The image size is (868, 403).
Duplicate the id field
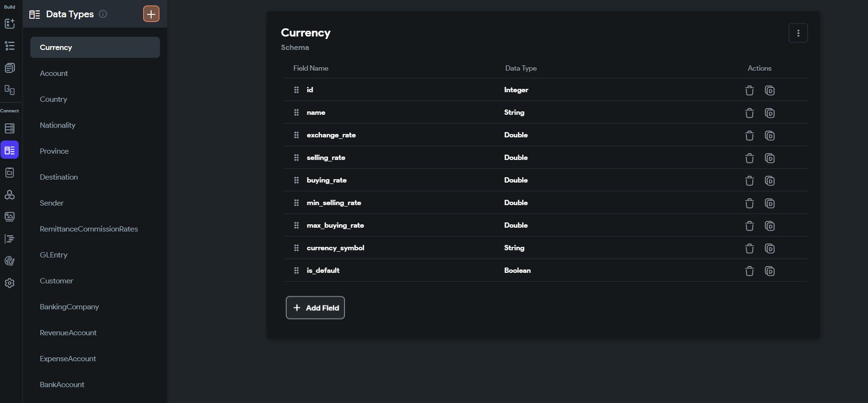[770, 90]
